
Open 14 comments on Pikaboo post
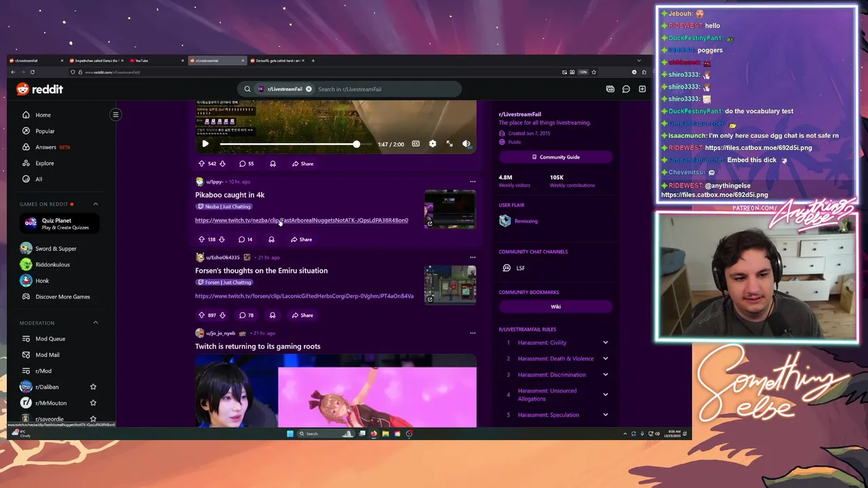click(x=245, y=239)
